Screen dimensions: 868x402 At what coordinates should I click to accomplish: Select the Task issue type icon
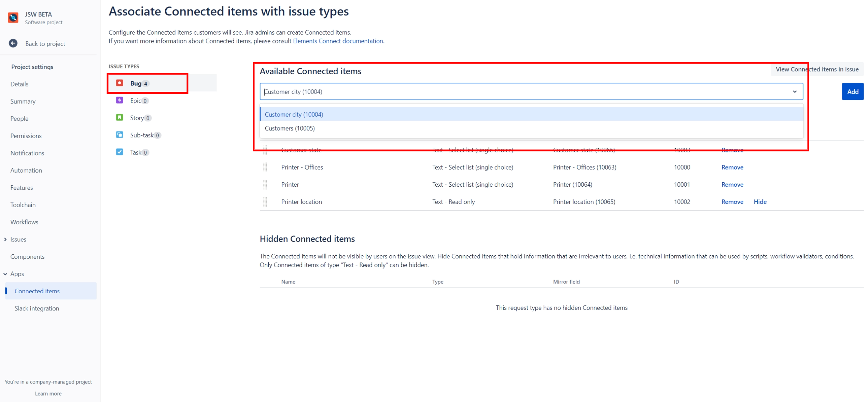(120, 152)
